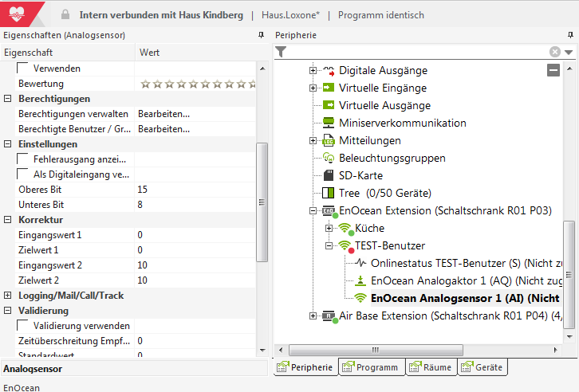
Task: Click the Tree device icon
Action: click(x=329, y=193)
